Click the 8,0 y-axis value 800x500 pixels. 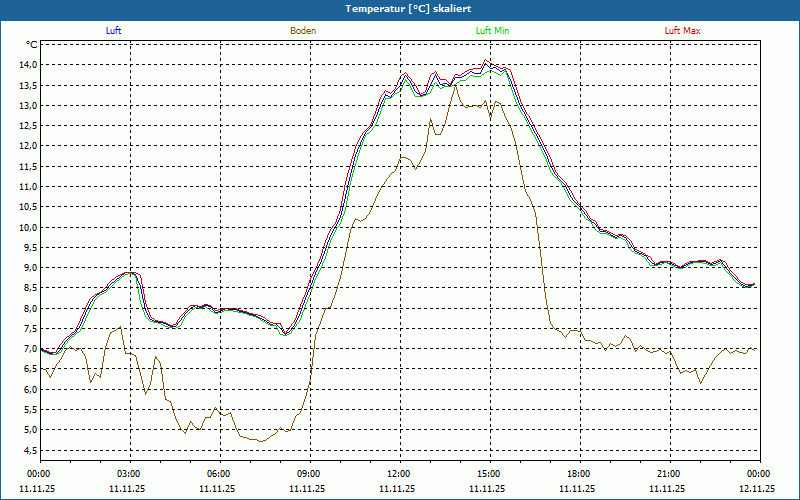31,308
